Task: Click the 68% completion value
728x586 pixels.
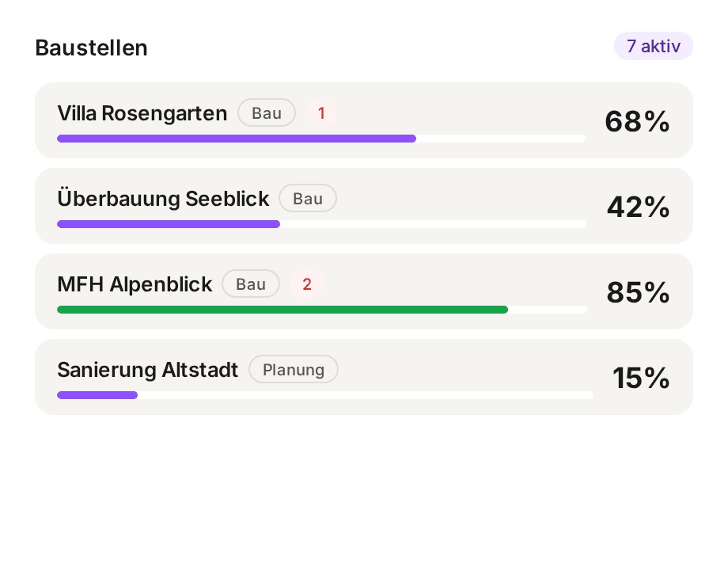Action: point(637,121)
